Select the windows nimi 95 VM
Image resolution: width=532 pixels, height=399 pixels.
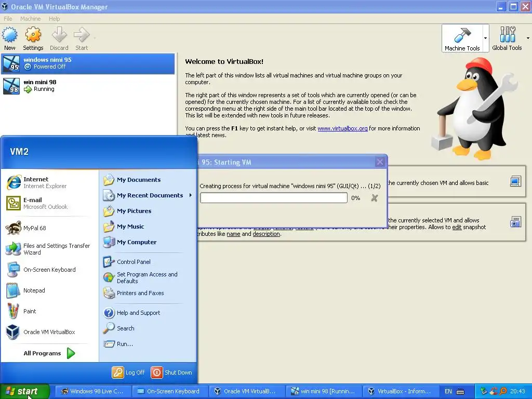(88, 63)
